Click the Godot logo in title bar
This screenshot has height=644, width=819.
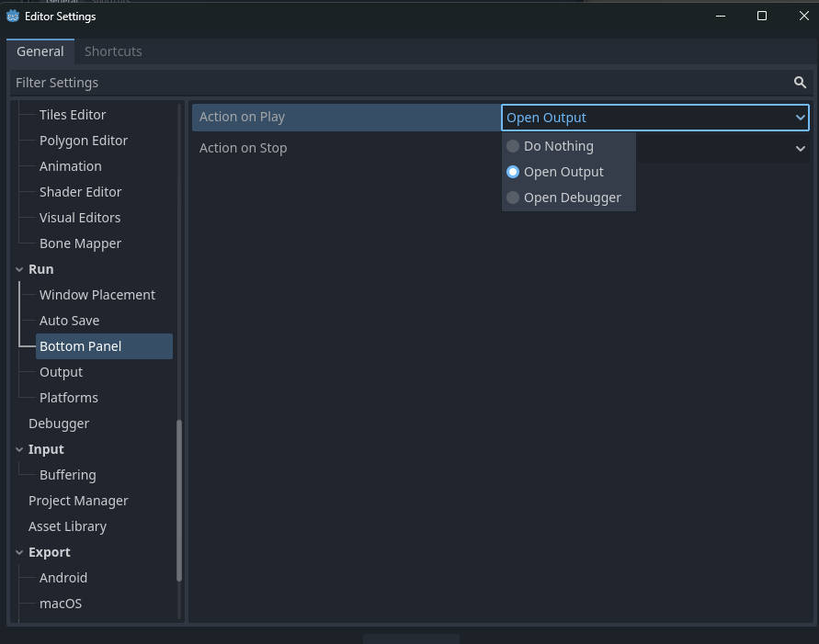click(13, 16)
